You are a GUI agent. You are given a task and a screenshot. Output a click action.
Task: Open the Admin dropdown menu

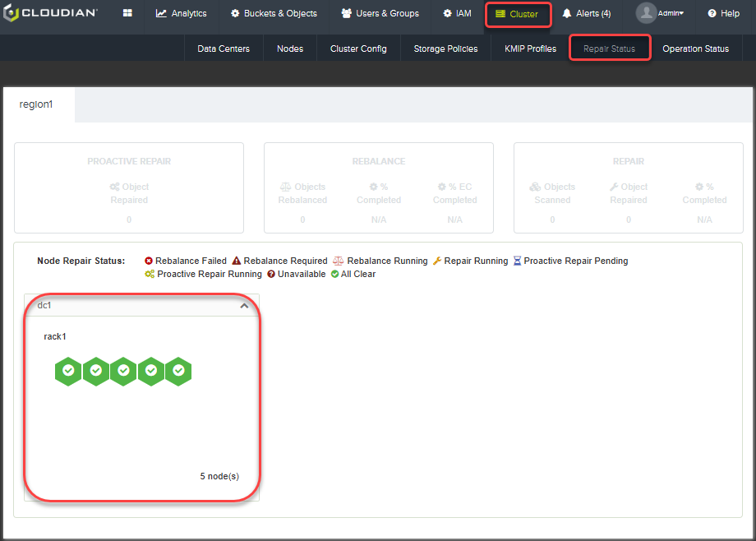[x=671, y=13]
